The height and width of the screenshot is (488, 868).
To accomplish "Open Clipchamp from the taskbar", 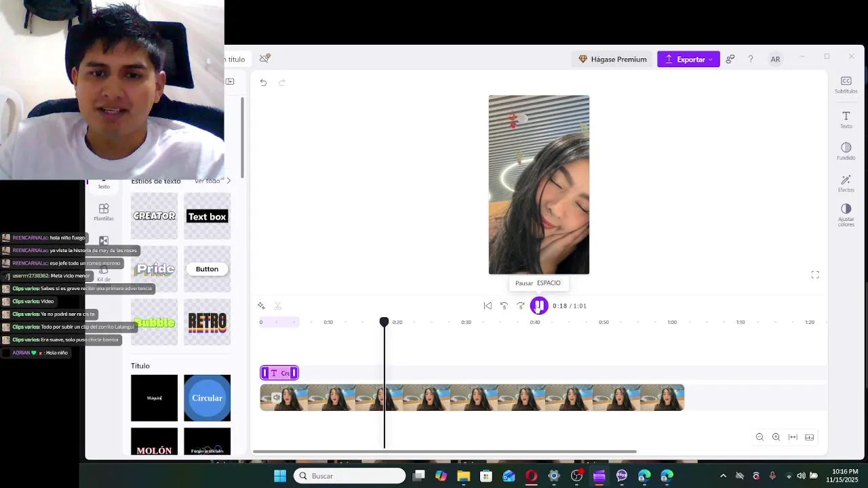I will [x=599, y=476].
